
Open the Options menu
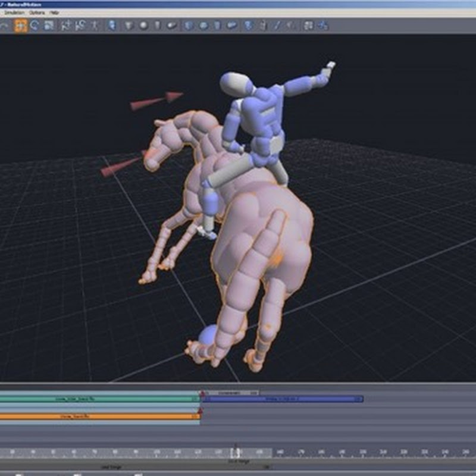[x=36, y=12]
